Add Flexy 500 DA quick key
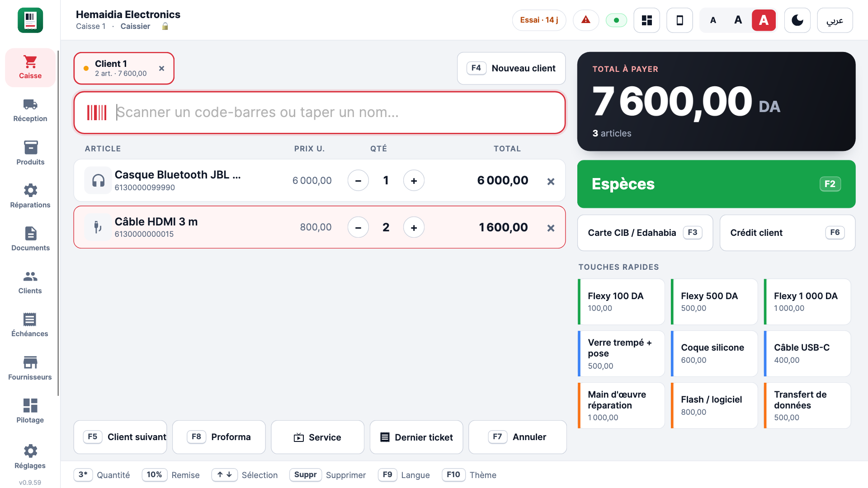 [714, 302]
